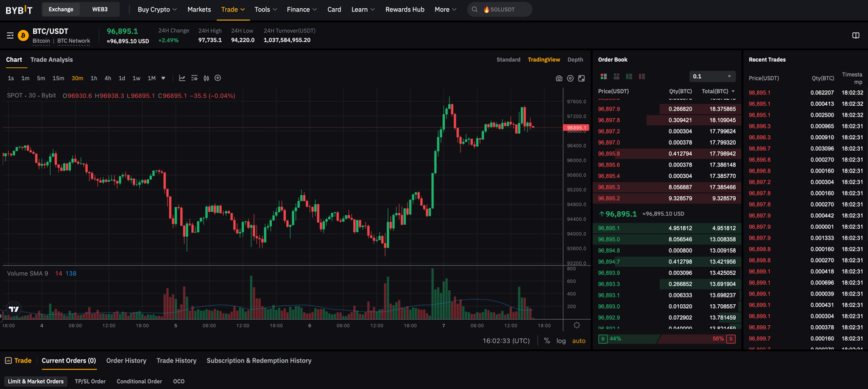Open the chart type line icon
868x389 pixels.
click(x=182, y=78)
